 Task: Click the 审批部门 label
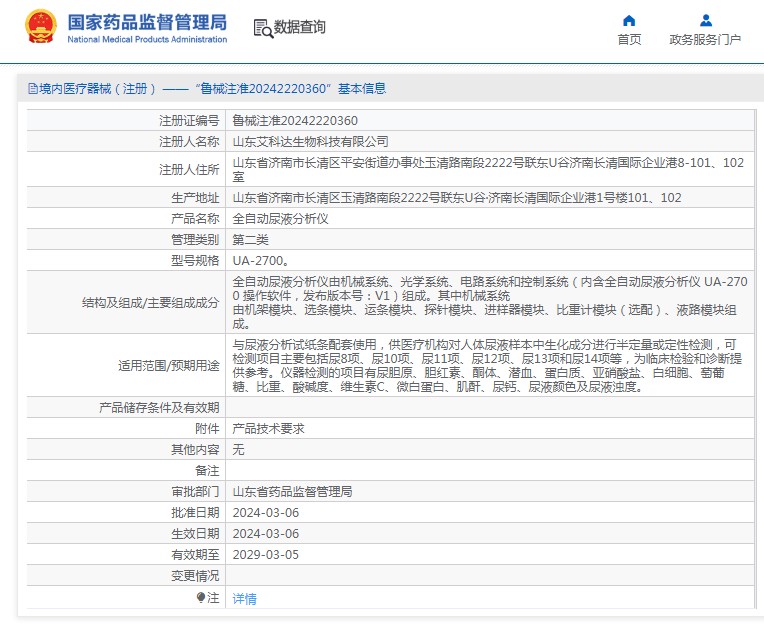195,491
